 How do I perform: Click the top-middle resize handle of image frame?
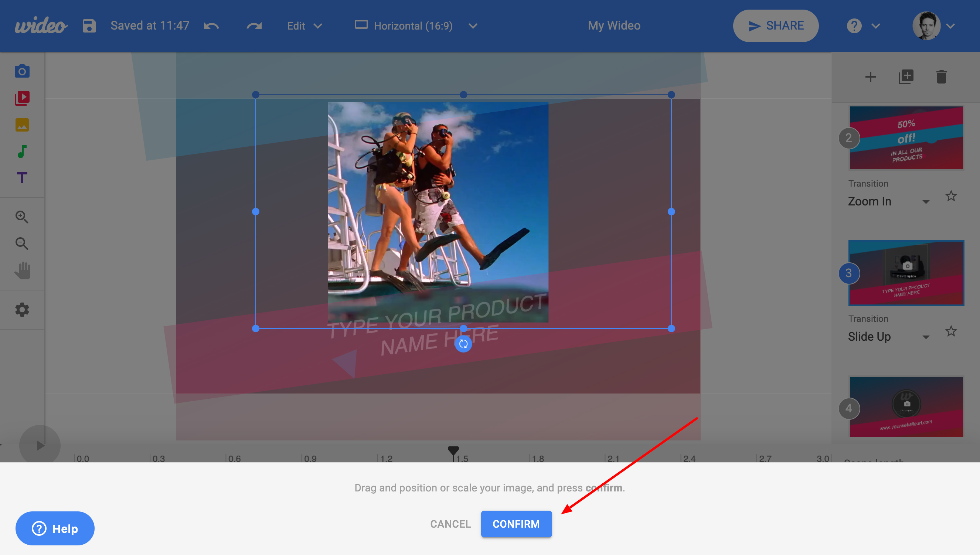pyautogui.click(x=463, y=95)
